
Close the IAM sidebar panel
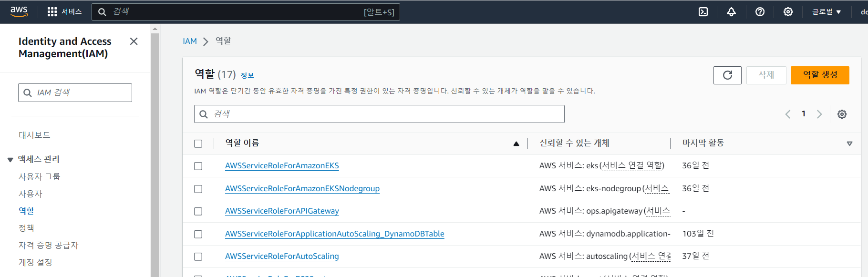134,41
